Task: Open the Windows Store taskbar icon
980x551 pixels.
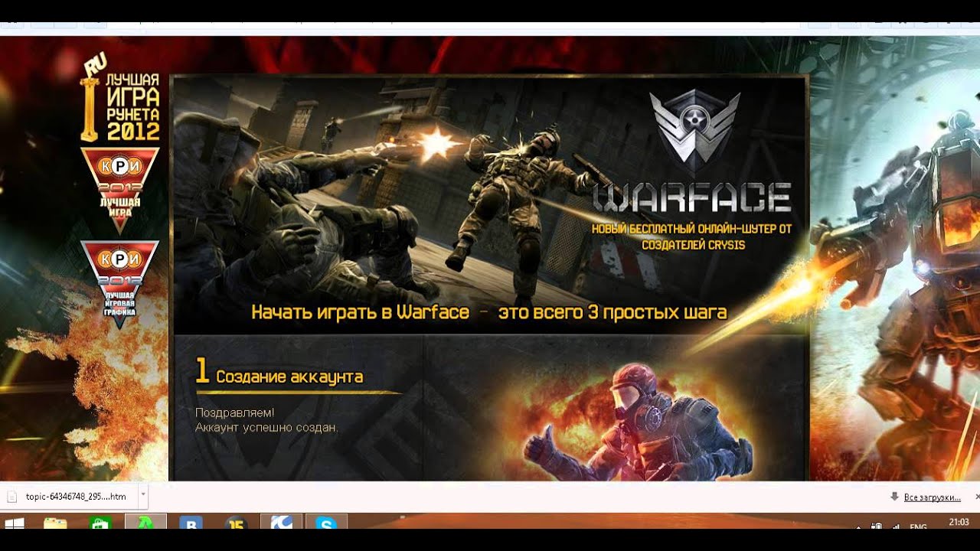Action: [x=100, y=524]
